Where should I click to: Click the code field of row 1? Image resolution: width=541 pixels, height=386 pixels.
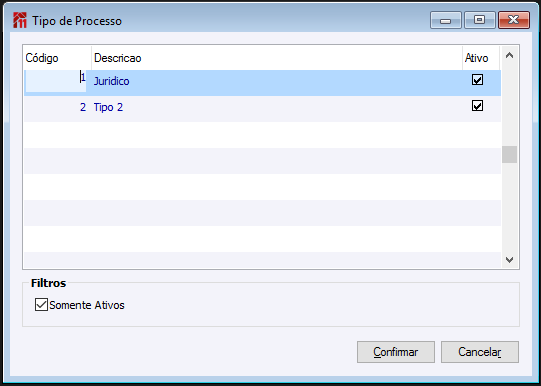55,81
